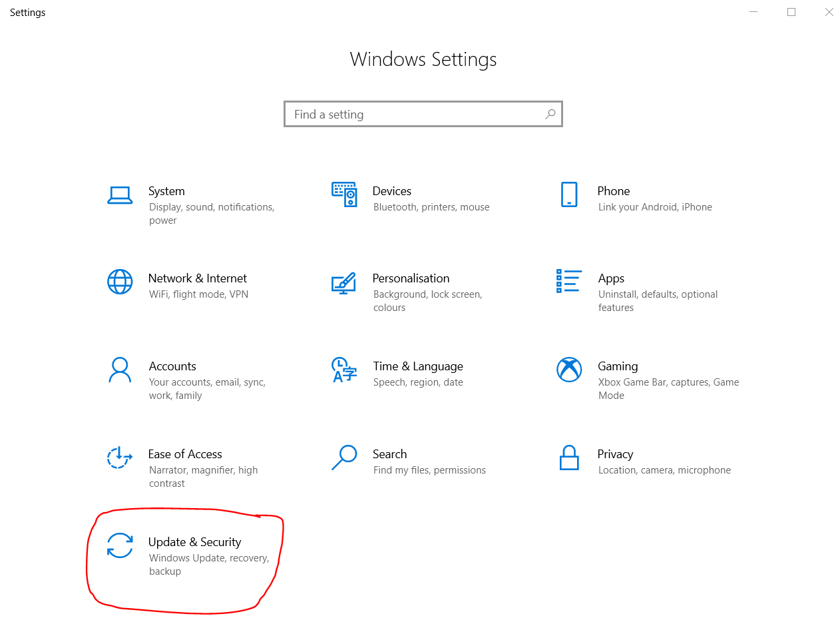
Task: Click the Devices keyboard and speaker icon
Action: 344,194
